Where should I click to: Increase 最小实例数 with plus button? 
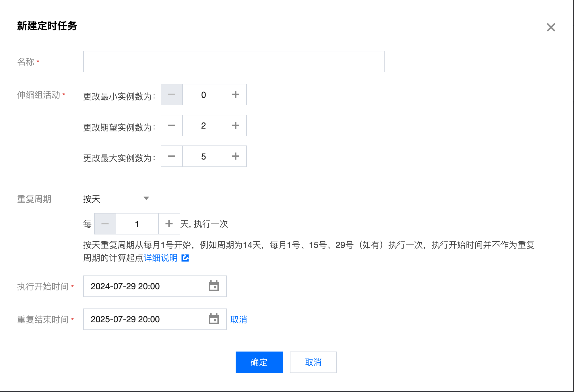(236, 95)
